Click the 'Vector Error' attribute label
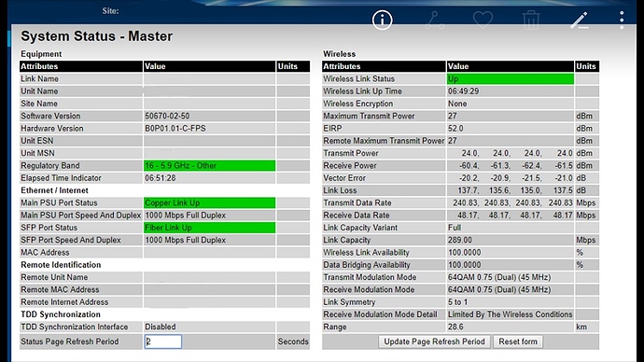Screen dimensions: 644x362 click(x=344, y=178)
